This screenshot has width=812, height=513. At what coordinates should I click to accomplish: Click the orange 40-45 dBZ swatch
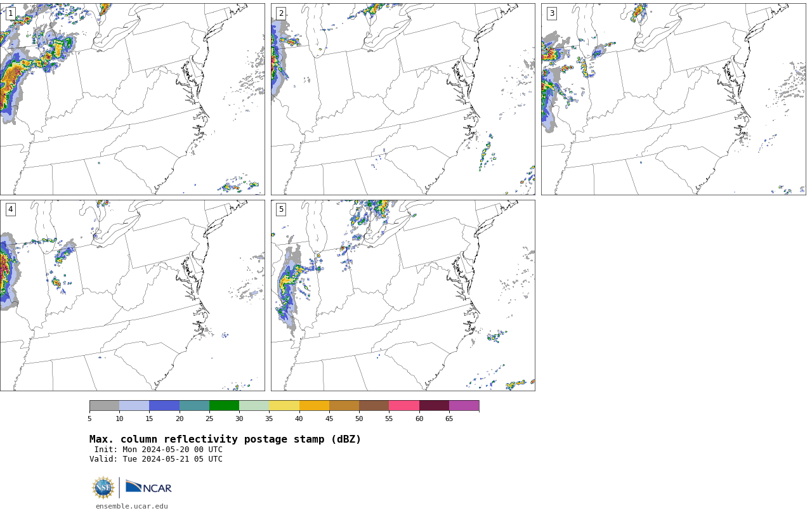pos(314,406)
